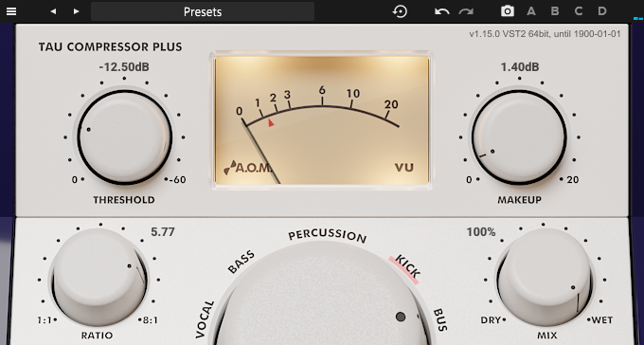Click the threshold value -12.50dB

coord(124,67)
